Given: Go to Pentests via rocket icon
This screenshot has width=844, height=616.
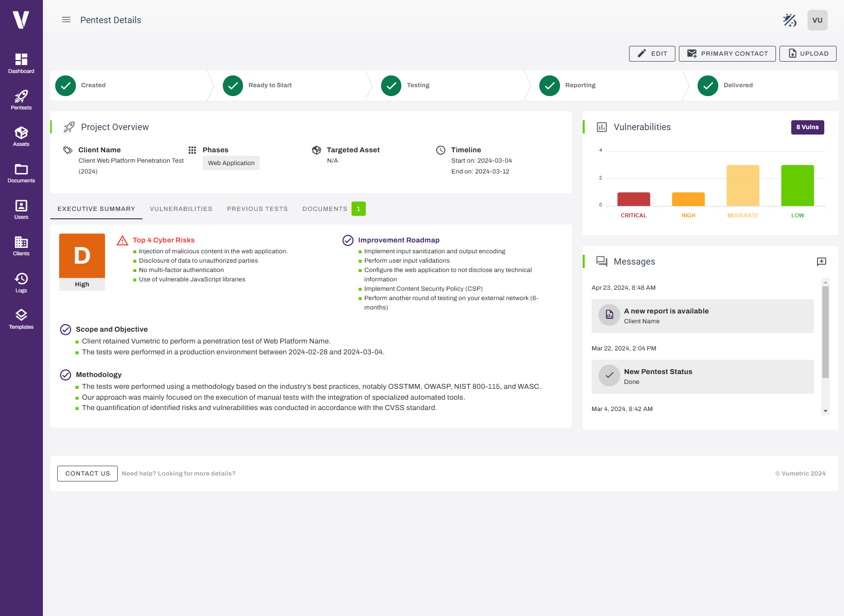Looking at the screenshot, I should (21, 100).
